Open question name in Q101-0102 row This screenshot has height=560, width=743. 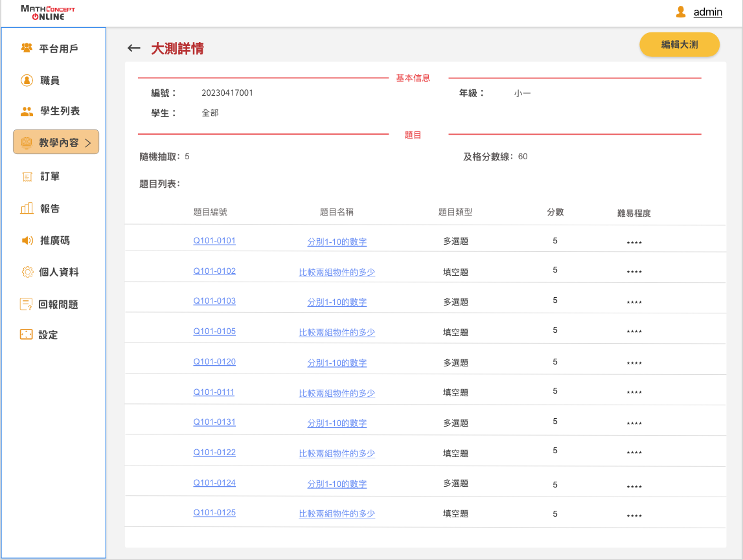[337, 272]
